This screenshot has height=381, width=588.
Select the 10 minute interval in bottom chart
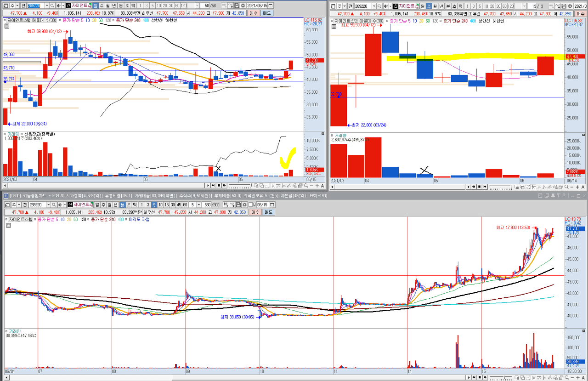point(160,204)
